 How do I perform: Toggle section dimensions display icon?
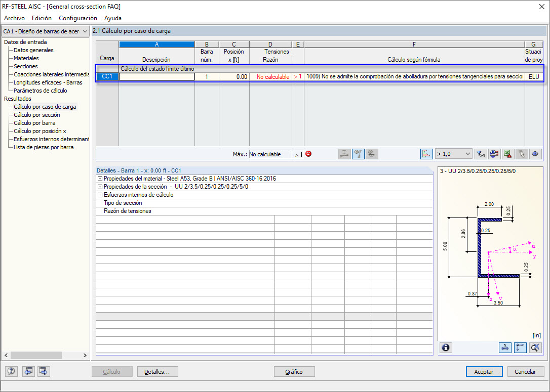point(505,347)
